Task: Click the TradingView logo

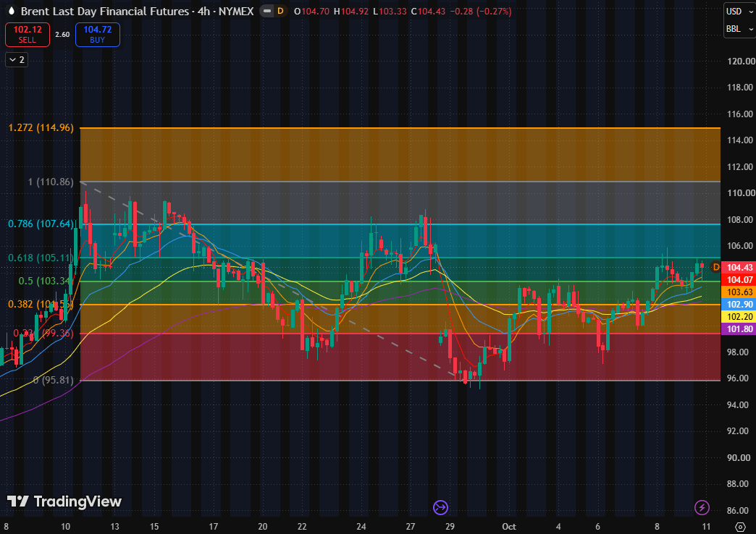Action: (64, 501)
